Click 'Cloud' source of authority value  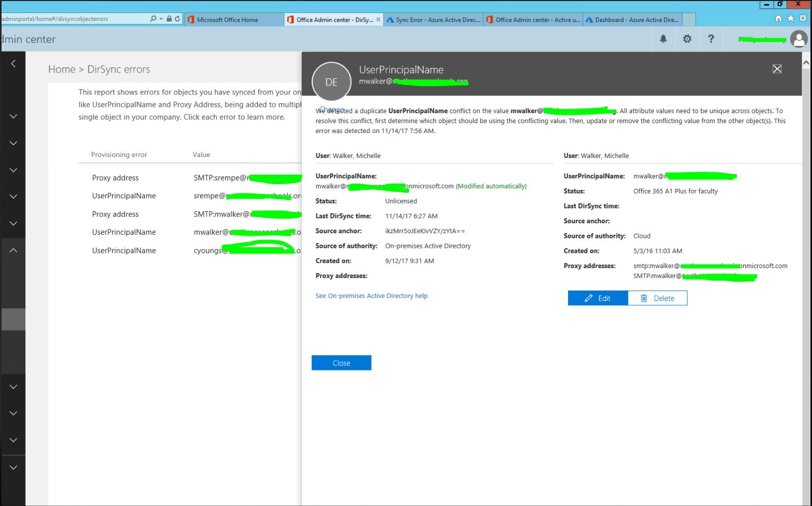click(x=642, y=236)
